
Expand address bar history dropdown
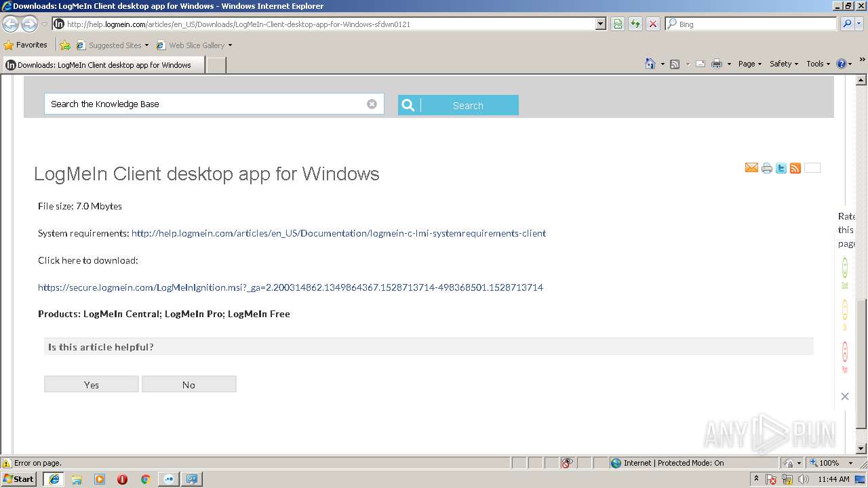pos(600,24)
